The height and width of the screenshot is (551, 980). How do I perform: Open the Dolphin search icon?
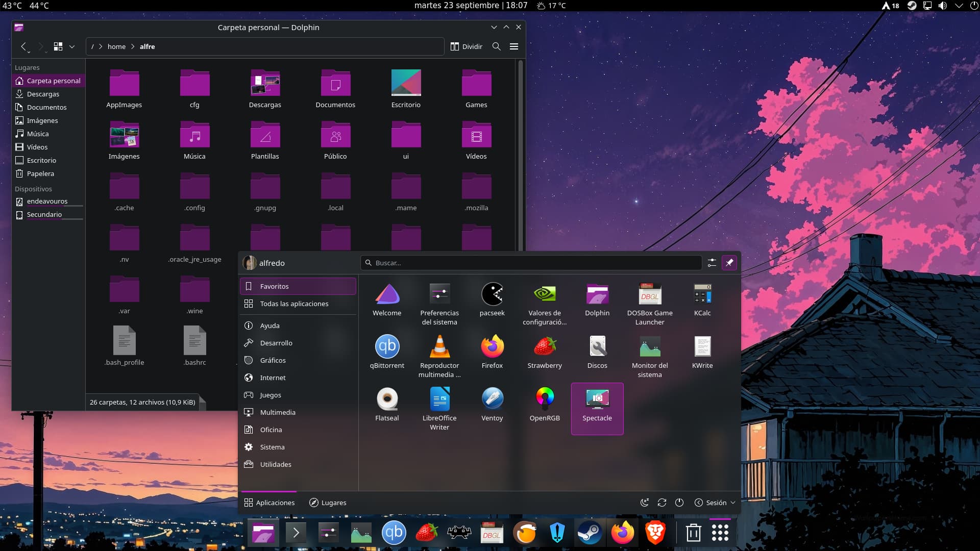click(496, 46)
